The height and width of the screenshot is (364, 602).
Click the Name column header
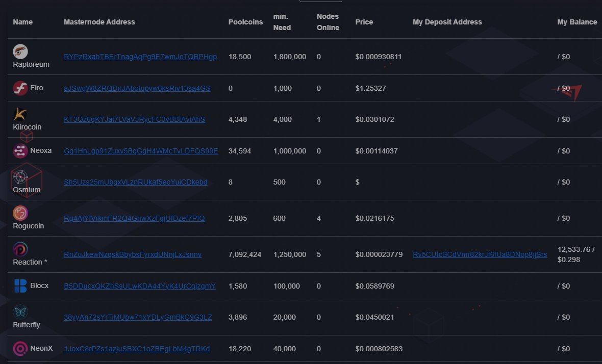tap(22, 22)
